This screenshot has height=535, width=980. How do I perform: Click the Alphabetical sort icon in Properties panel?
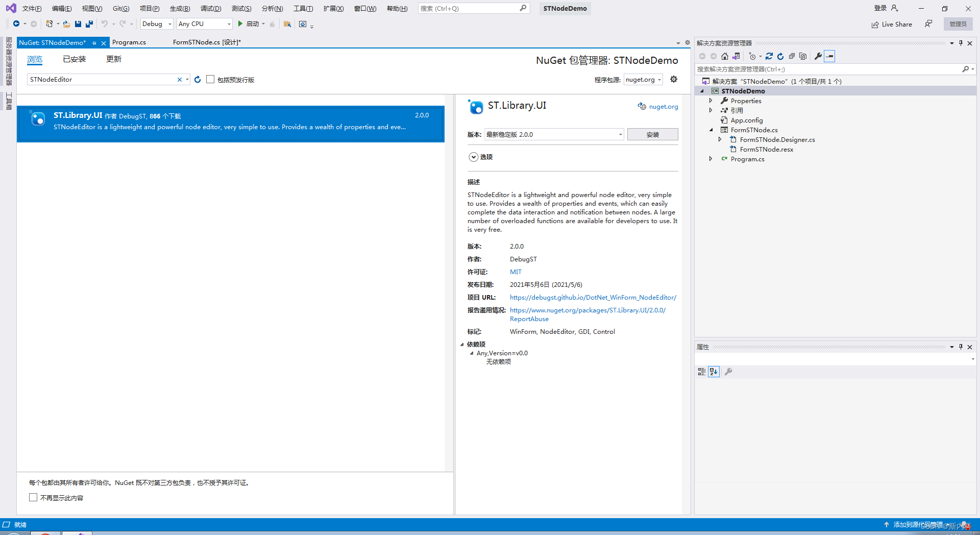tap(714, 372)
